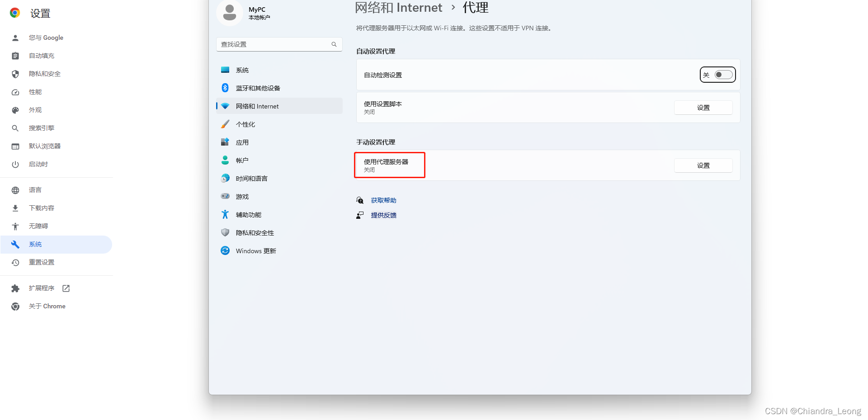Select 系统 from the Chrome sidebar
The height and width of the screenshot is (420, 868).
click(35, 244)
